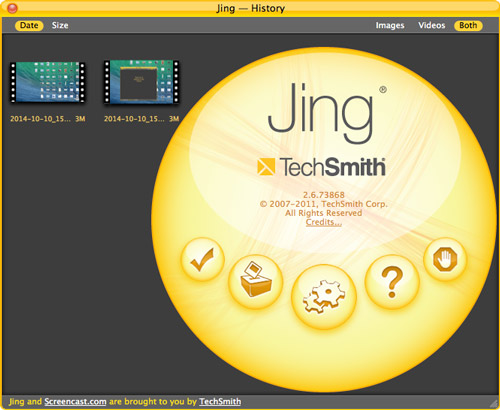The image size is (500, 410).
Task: Open the Screencast.com link in footer
Action: pos(75,401)
